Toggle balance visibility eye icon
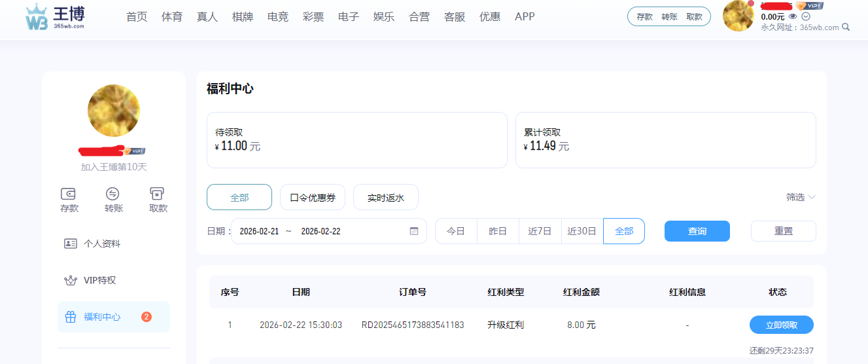The height and width of the screenshot is (364, 868). [793, 16]
